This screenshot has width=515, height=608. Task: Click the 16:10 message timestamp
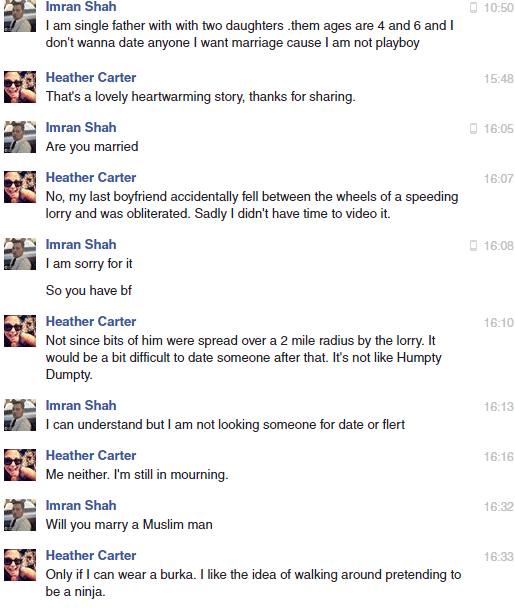point(498,323)
